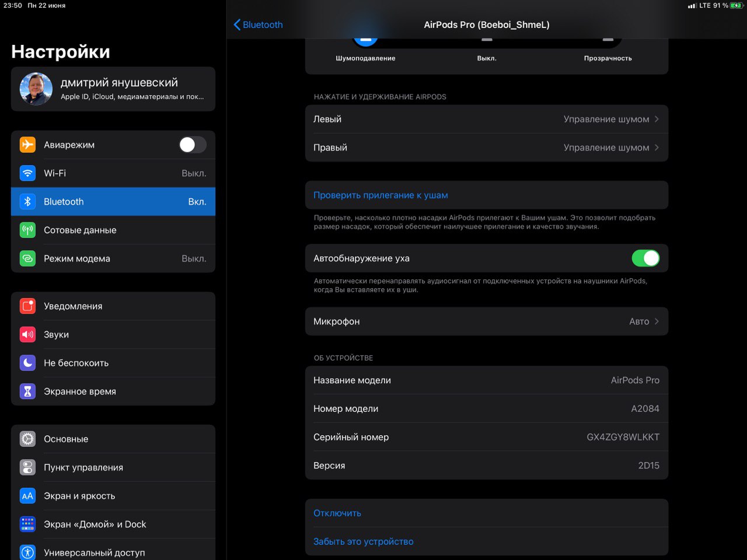Tap the Пункт управления switches icon
This screenshot has height=560, width=747.
point(27,467)
